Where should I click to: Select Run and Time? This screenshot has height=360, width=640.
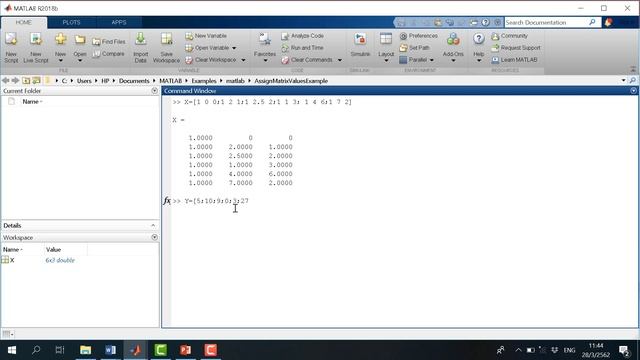click(x=302, y=48)
